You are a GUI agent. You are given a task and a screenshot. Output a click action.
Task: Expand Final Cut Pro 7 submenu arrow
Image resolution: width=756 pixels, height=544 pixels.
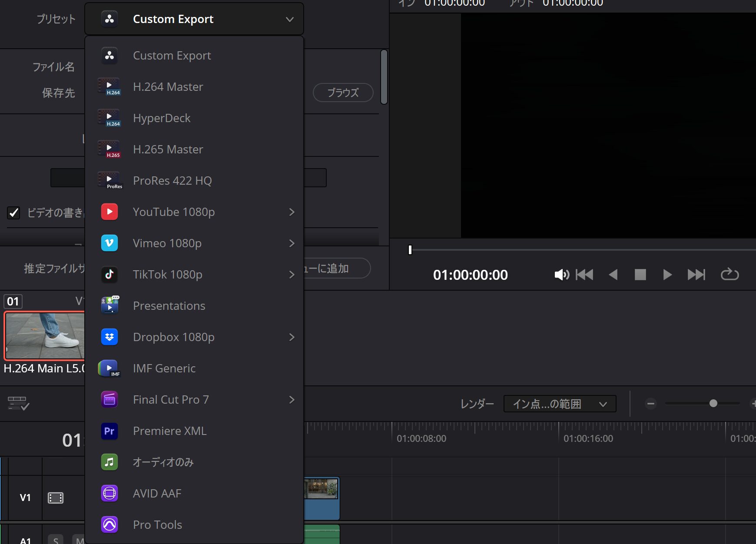click(x=292, y=400)
